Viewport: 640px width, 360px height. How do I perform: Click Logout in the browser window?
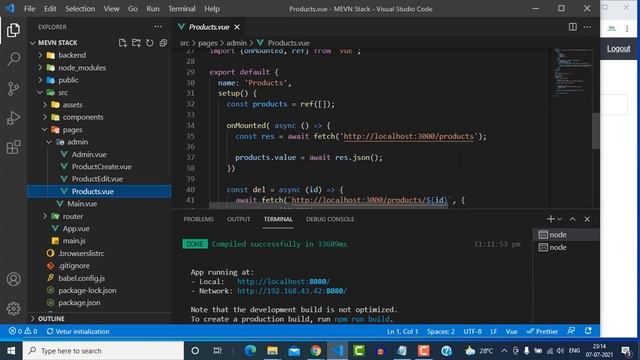point(618,49)
